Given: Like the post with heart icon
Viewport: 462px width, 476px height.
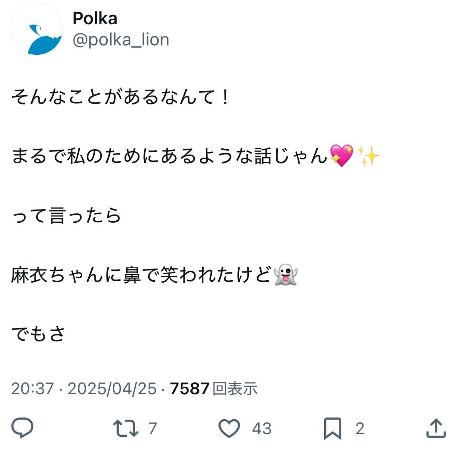Looking at the screenshot, I should point(229,429).
